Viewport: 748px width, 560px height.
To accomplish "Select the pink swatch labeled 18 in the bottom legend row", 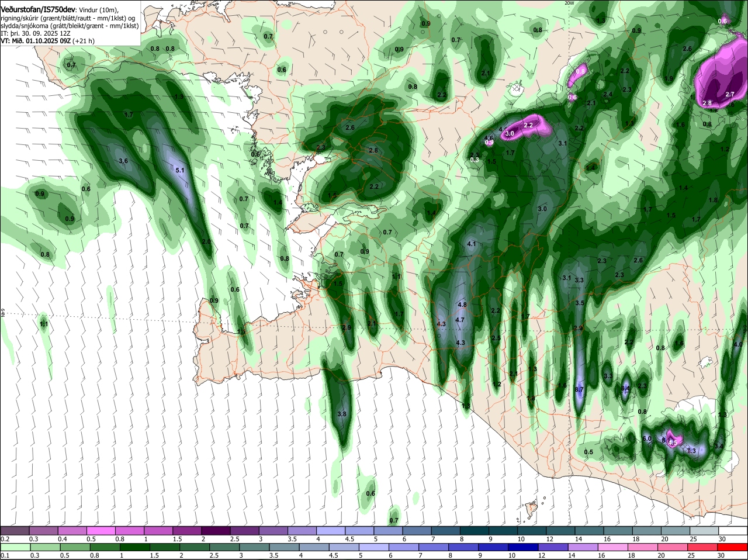I will [642, 547].
